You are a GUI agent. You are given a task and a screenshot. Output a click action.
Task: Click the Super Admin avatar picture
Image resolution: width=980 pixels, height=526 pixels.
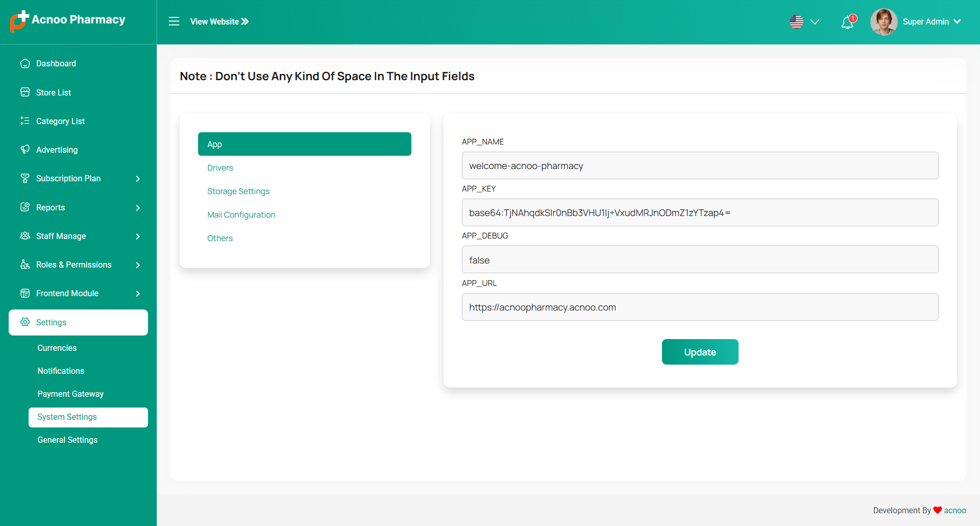(x=884, y=22)
